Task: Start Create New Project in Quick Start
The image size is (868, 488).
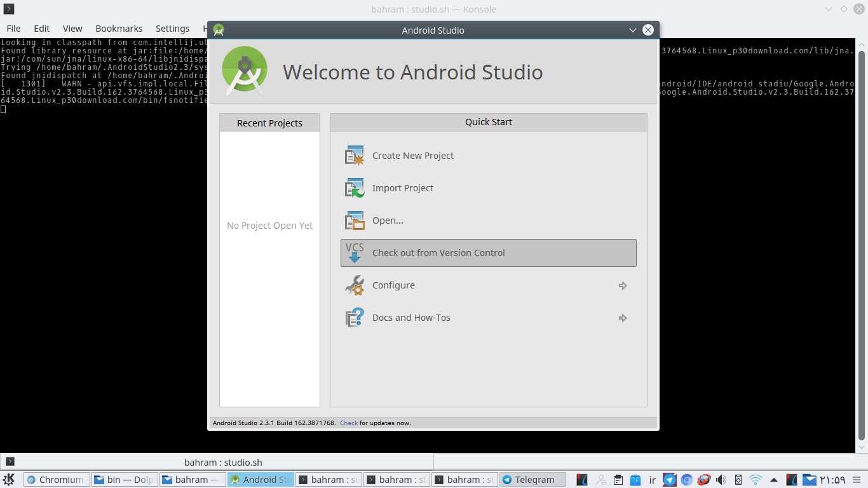Action: click(488, 156)
